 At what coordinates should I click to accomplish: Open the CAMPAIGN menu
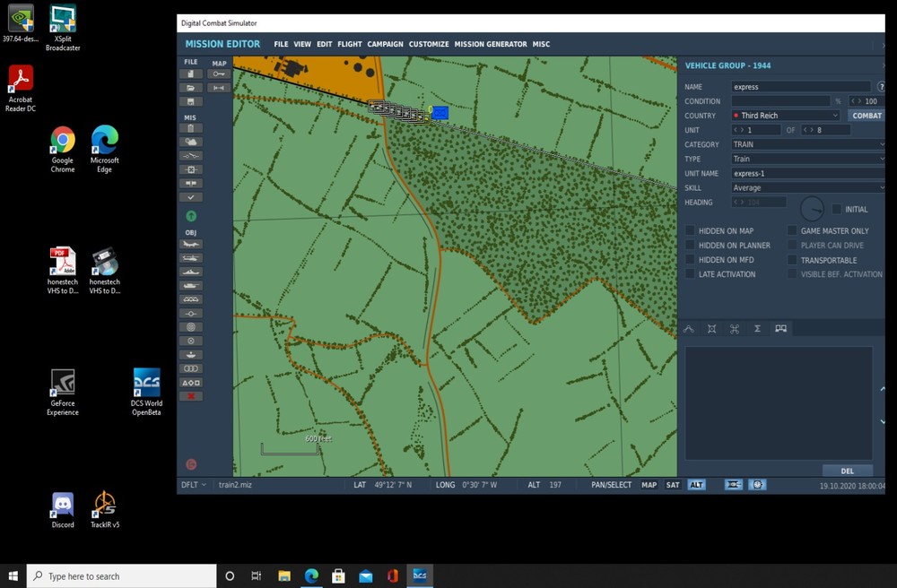tap(385, 44)
